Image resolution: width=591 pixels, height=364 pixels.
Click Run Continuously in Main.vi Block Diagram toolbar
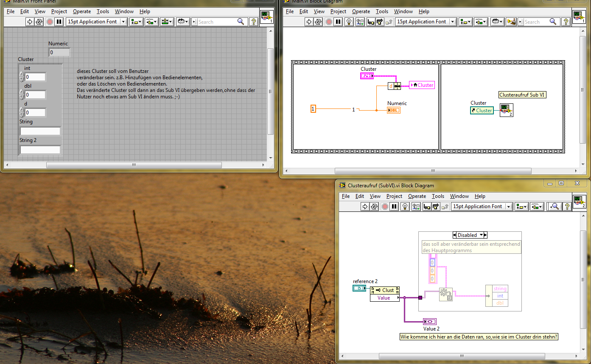pyautogui.click(x=319, y=22)
